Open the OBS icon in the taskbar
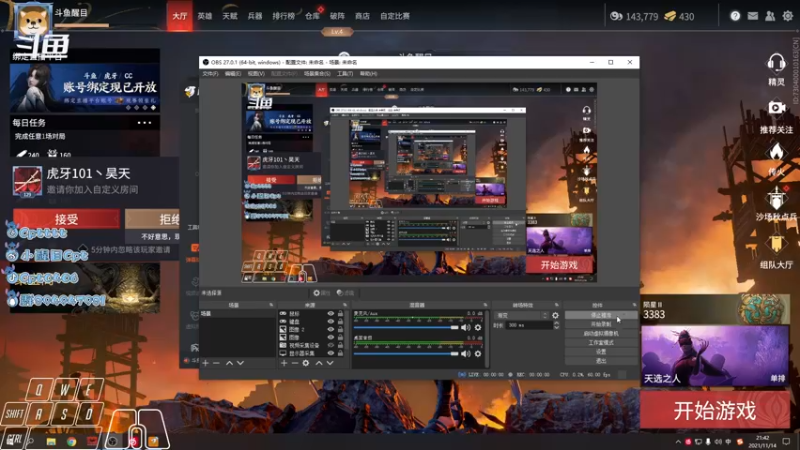Image resolution: width=800 pixels, height=450 pixels. (113, 441)
